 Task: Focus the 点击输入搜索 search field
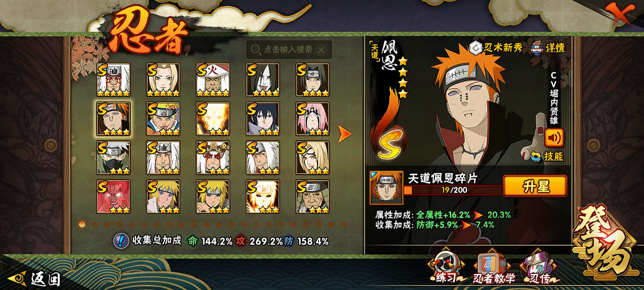(289, 49)
